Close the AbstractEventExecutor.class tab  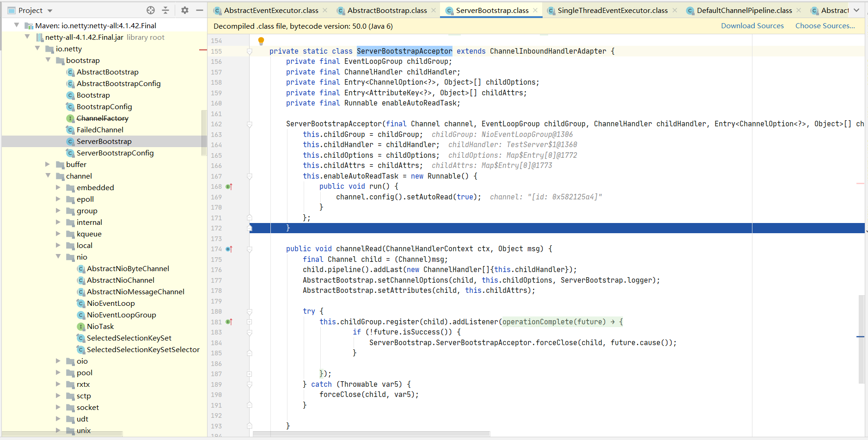click(x=325, y=10)
